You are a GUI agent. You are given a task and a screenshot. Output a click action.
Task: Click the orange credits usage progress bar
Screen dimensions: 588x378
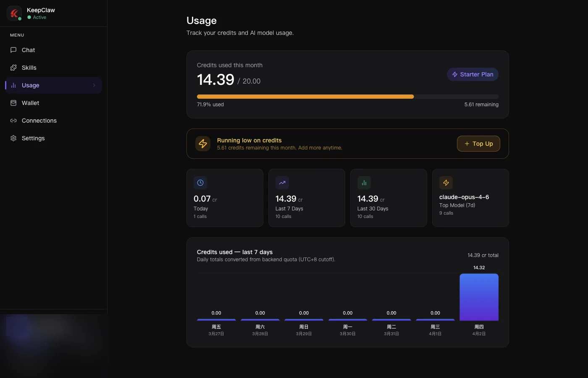coord(305,96)
